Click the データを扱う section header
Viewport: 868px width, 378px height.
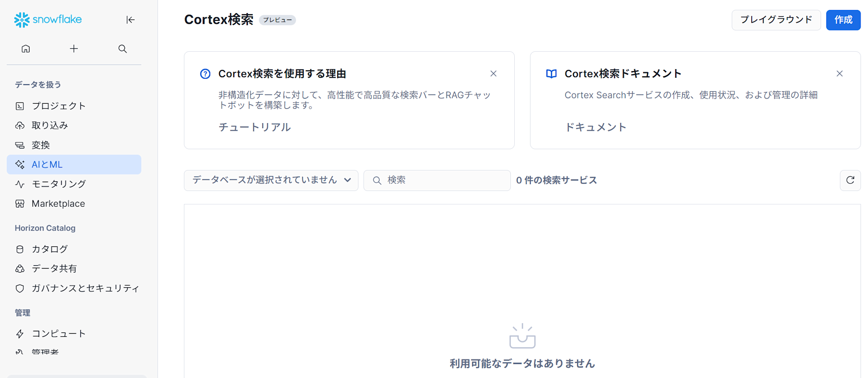coord(38,85)
